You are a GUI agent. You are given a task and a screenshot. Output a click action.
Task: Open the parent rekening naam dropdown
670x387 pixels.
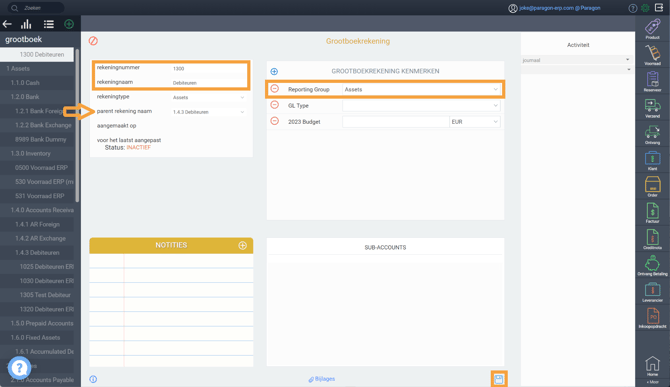209,112
